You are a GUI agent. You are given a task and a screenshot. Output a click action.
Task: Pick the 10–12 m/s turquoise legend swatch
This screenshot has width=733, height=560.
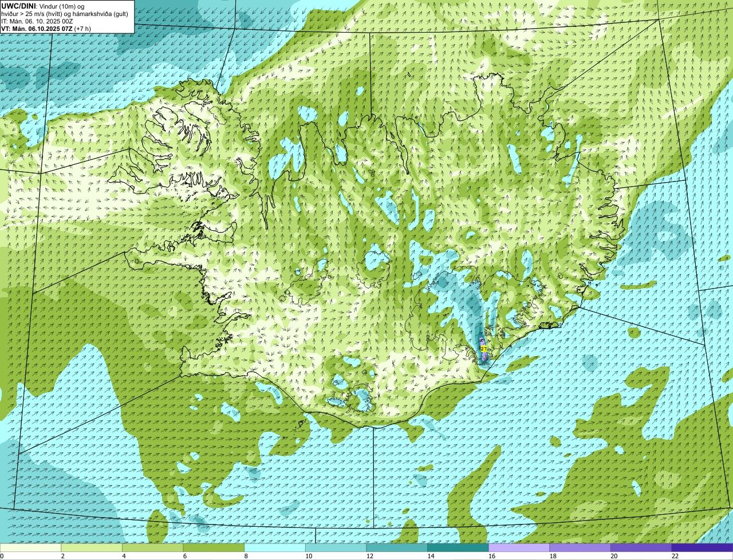[x=336, y=547]
